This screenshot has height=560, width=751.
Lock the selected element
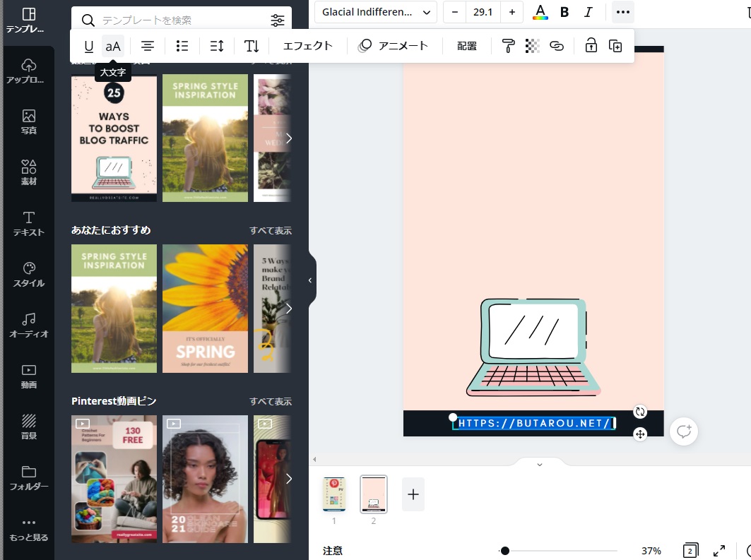click(x=591, y=46)
